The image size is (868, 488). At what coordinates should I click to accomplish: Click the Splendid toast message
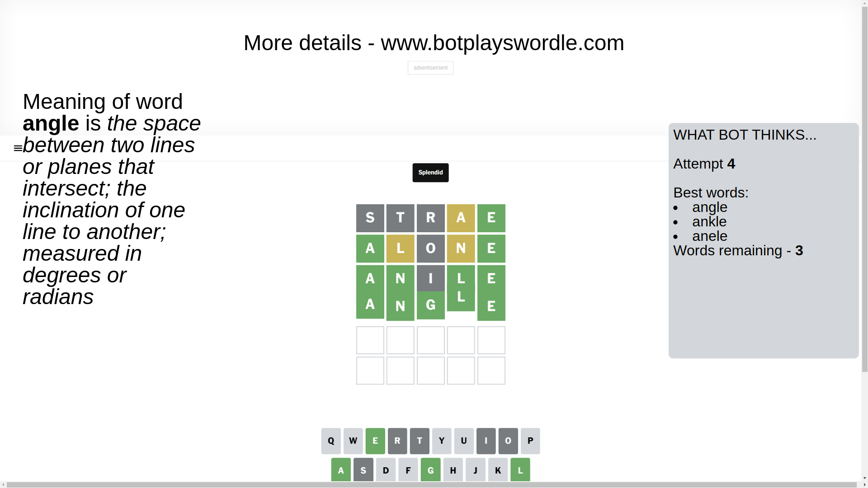430,173
